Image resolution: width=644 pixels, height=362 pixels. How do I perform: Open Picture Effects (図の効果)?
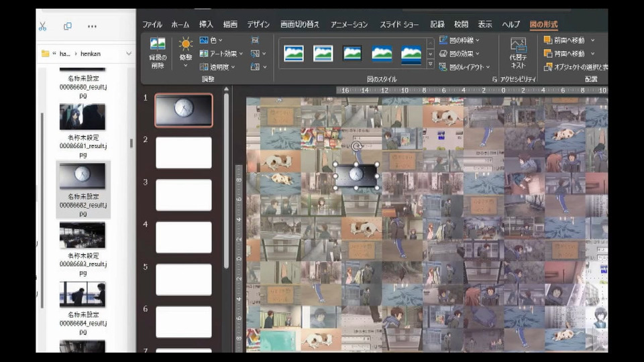(459, 54)
